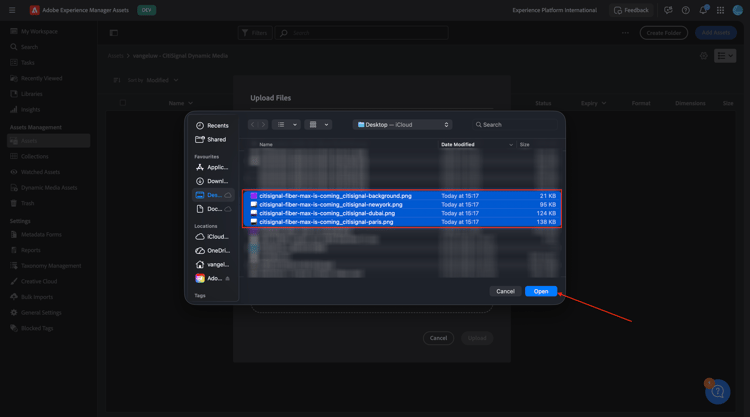Open the Feedback button in header
Viewport: 750px width, 417px height.
(631, 10)
